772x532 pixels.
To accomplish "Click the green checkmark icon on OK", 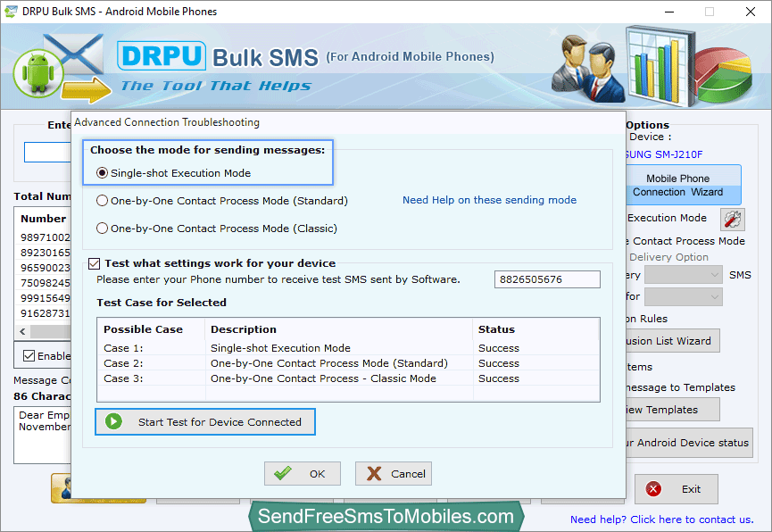I will (x=283, y=473).
